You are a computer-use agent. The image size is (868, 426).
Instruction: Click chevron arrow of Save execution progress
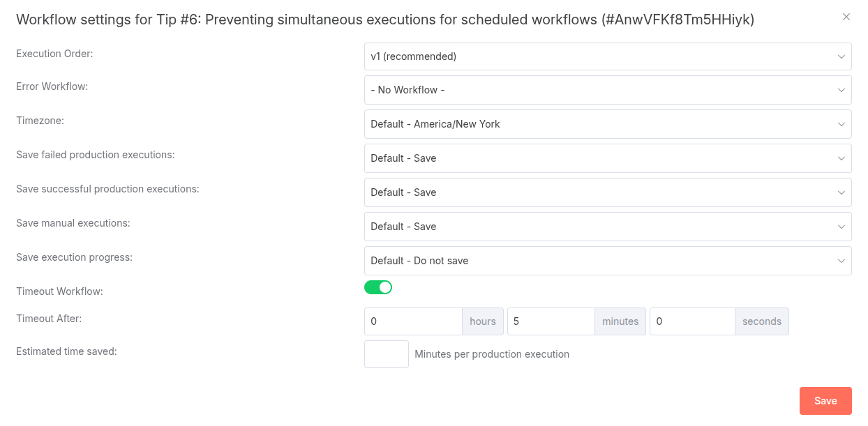pyautogui.click(x=841, y=261)
